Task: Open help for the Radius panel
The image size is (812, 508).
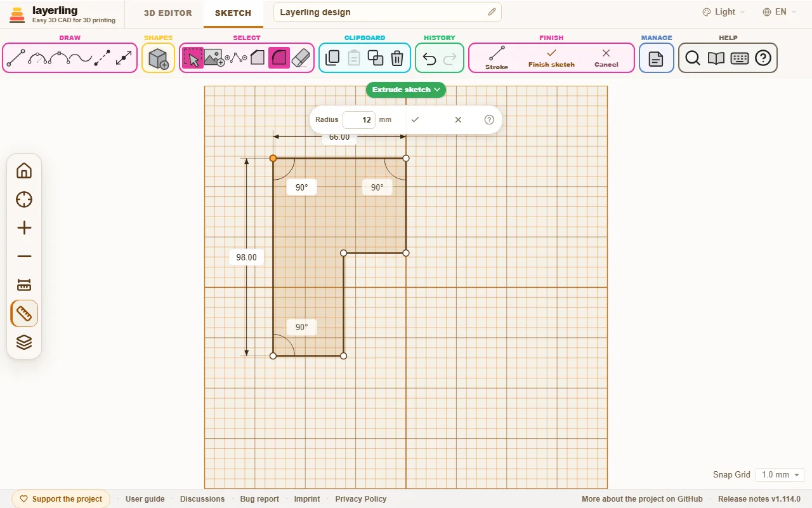Action: 489,119
